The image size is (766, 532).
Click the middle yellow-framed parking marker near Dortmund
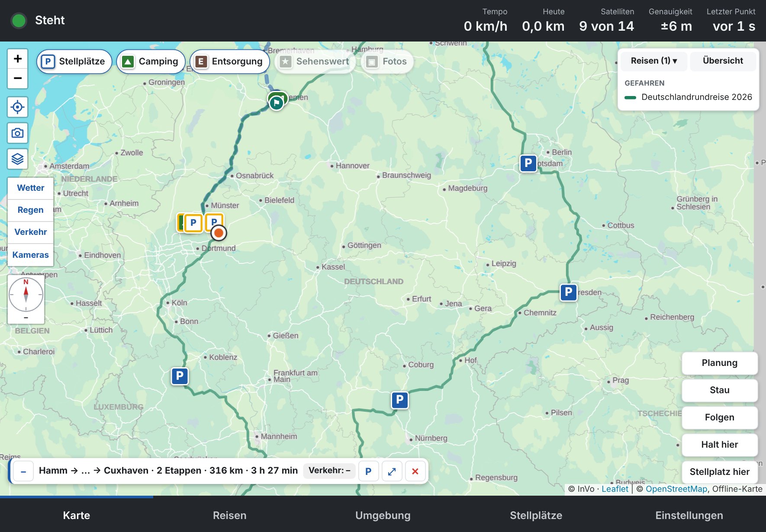(193, 223)
